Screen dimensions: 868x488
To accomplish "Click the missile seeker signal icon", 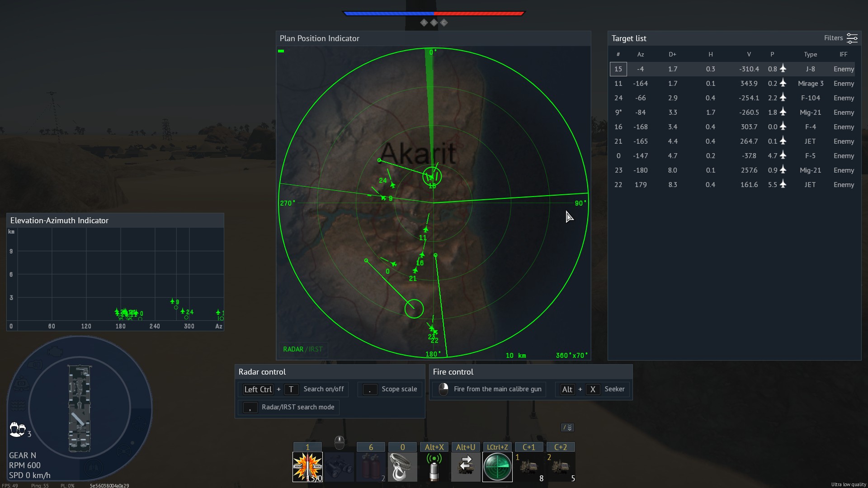I will pyautogui.click(x=434, y=467).
